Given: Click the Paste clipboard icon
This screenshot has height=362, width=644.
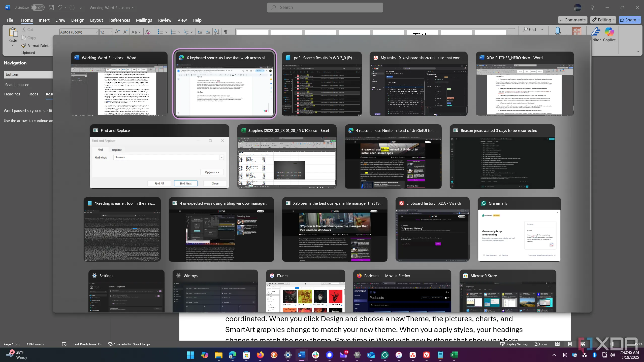Looking at the screenshot, I should point(13,32).
